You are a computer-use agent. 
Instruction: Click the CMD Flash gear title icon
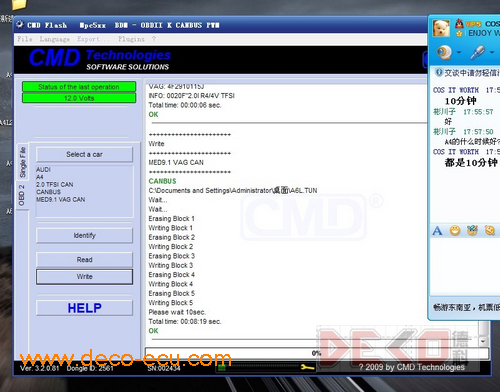(20, 25)
